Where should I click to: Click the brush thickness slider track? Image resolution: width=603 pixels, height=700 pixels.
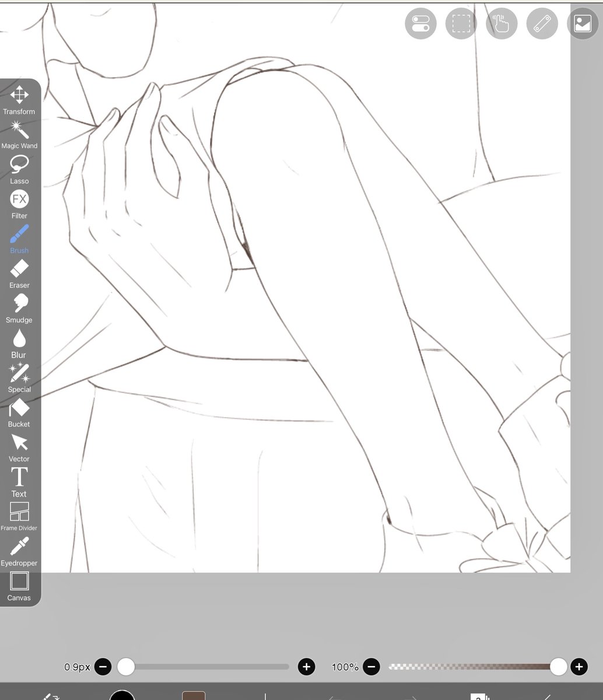(x=204, y=666)
